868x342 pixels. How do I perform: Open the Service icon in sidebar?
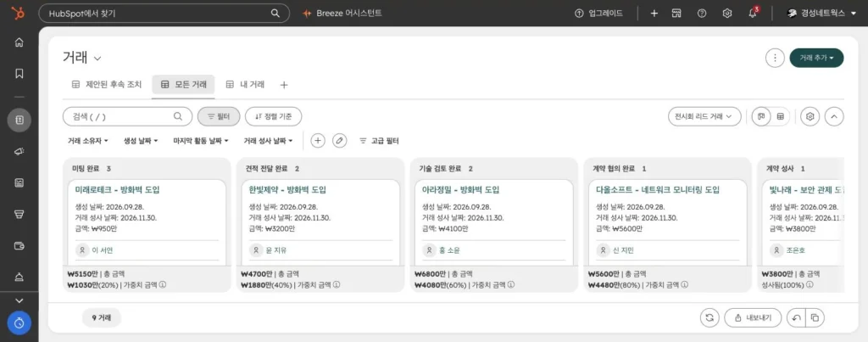tap(19, 277)
